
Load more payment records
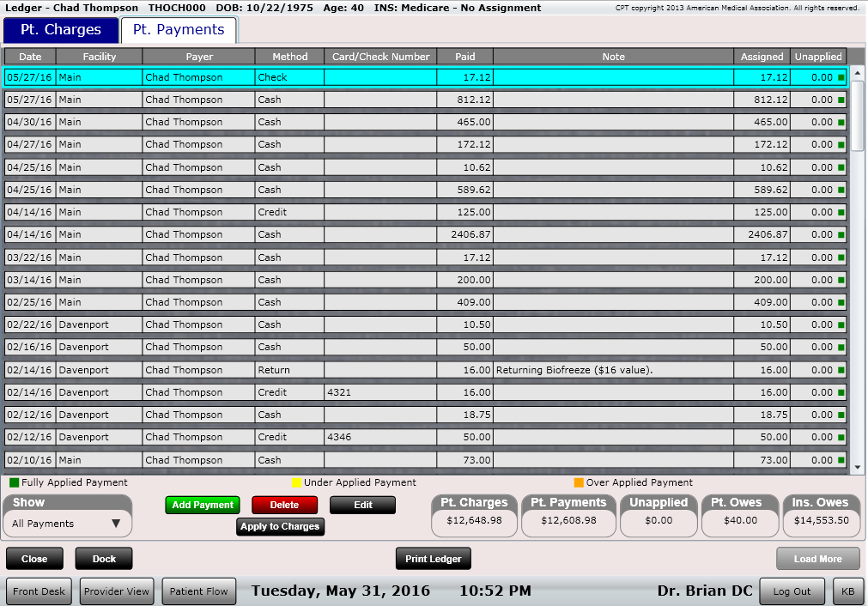pyautogui.click(x=817, y=558)
